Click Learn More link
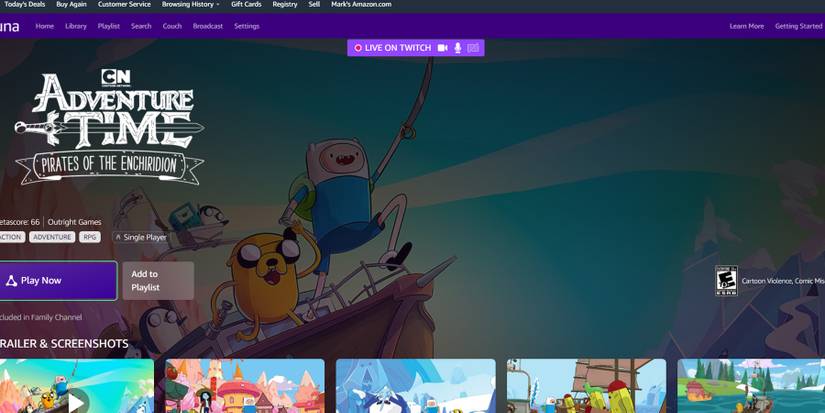The height and width of the screenshot is (413, 825). point(747,26)
